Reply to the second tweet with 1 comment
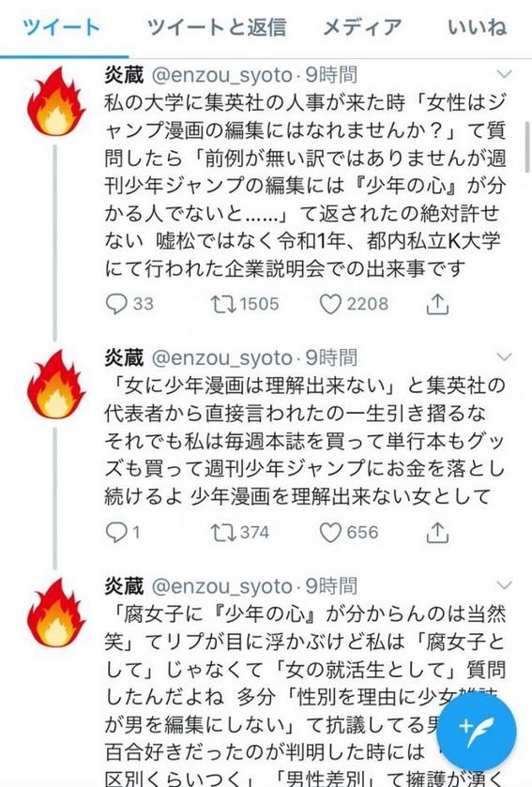 point(123,532)
